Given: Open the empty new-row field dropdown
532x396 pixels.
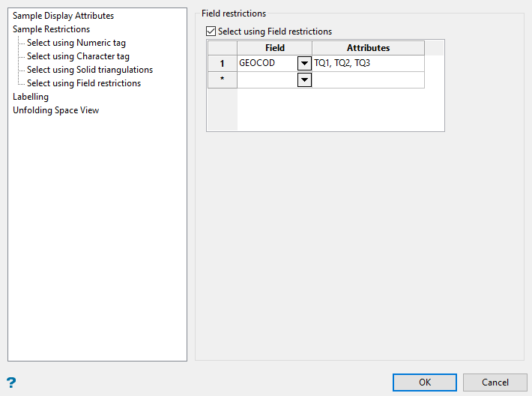Looking at the screenshot, I should coord(304,79).
